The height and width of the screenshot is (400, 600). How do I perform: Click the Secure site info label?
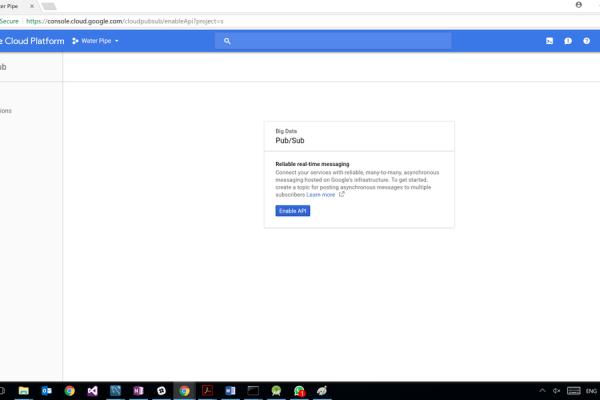click(x=9, y=21)
